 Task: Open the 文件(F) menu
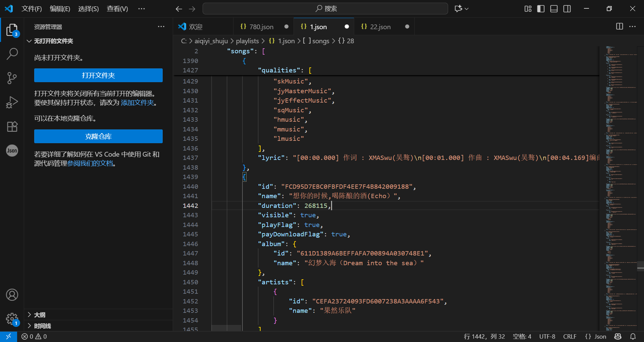pos(32,9)
